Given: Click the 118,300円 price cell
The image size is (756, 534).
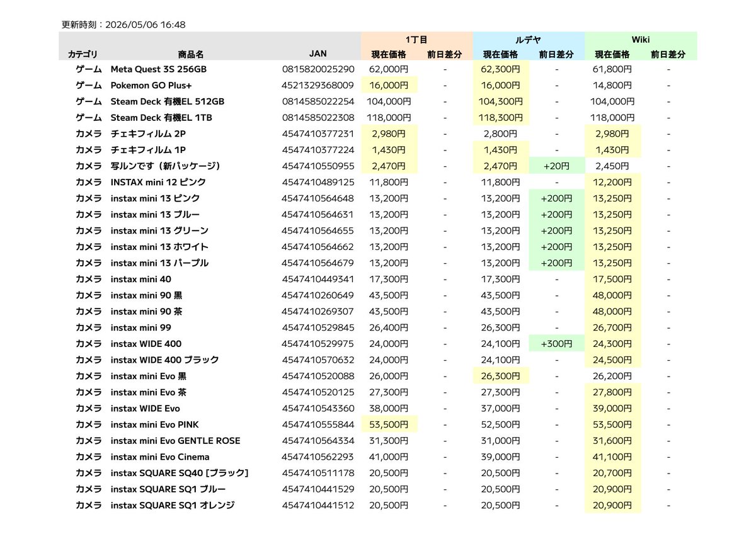Looking at the screenshot, I should point(501,117).
